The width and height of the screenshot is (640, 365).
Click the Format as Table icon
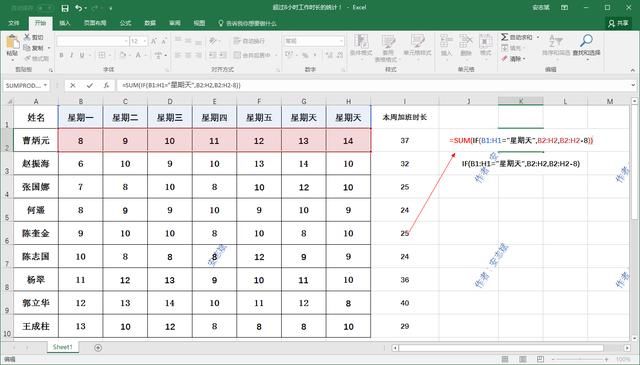pyautogui.click(x=388, y=42)
